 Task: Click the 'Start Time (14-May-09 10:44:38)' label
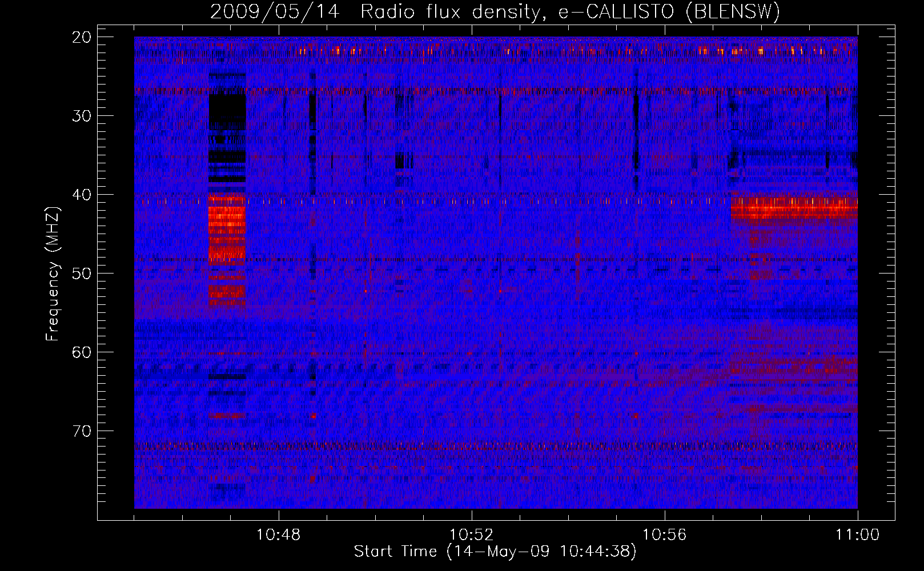[x=495, y=552]
